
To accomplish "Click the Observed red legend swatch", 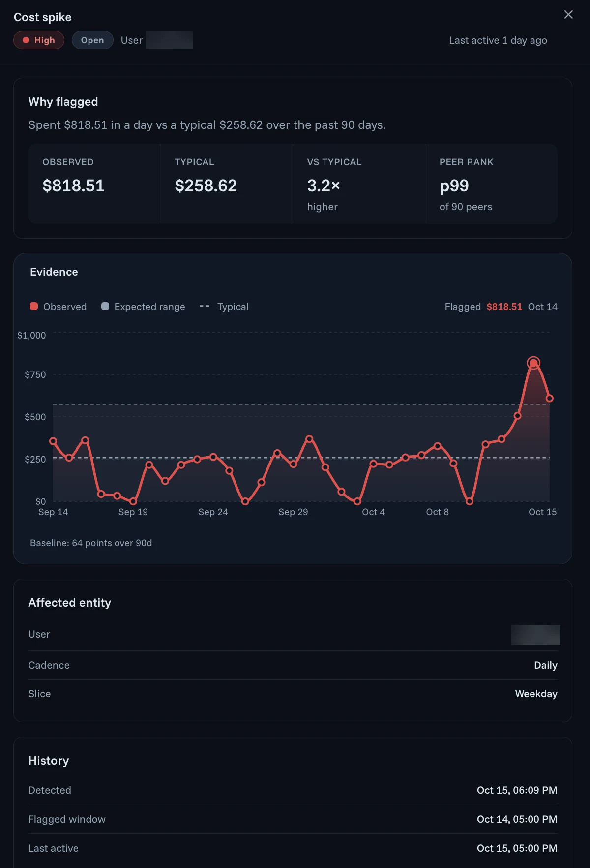I will 34,306.
